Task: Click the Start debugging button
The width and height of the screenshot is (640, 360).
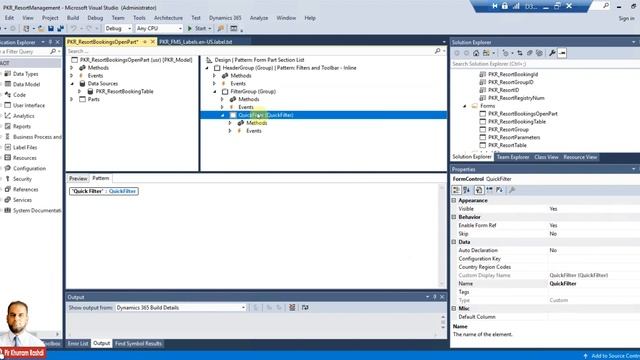Action: (x=199, y=29)
